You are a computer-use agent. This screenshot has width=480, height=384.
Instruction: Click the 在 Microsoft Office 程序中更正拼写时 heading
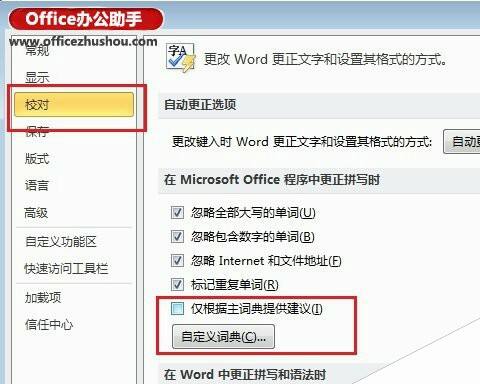coord(272,180)
